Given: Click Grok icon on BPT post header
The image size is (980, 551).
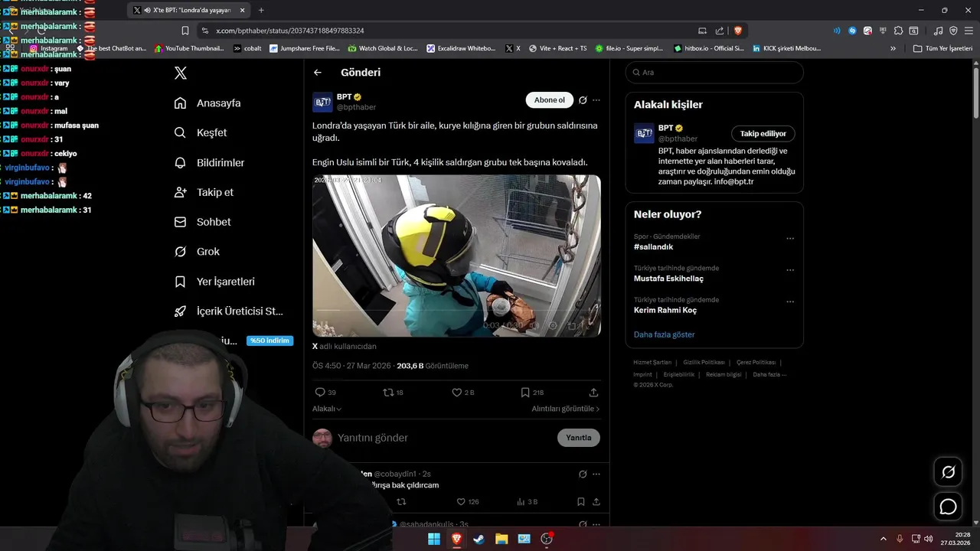Looking at the screenshot, I should [583, 100].
